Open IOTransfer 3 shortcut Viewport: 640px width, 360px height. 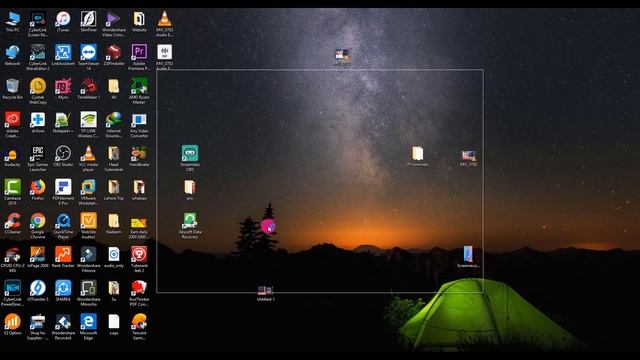pyautogui.click(x=38, y=291)
